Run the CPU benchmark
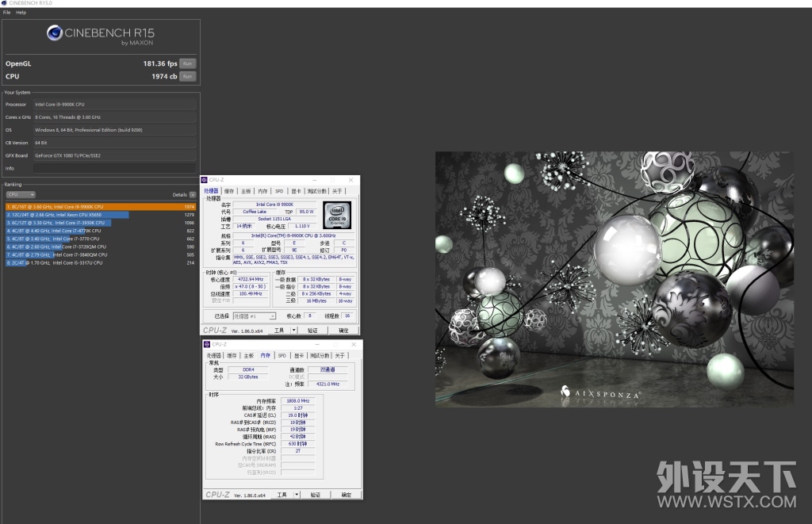 point(187,76)
